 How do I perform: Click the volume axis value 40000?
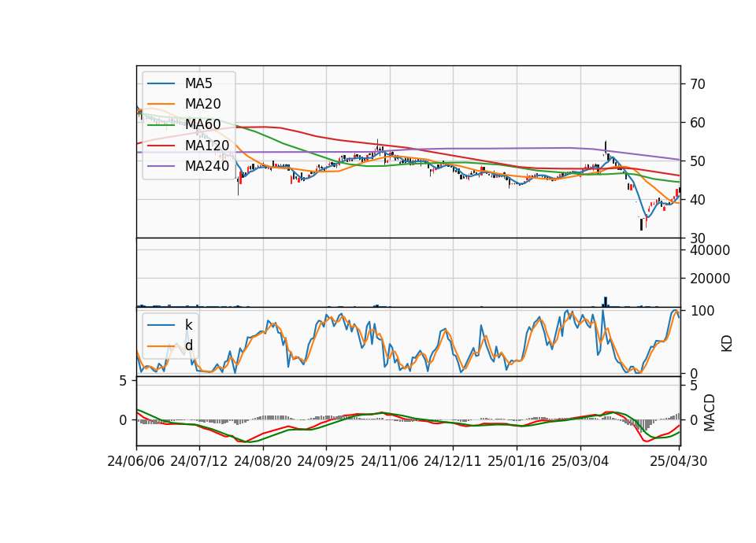click(x=710, y=250)
